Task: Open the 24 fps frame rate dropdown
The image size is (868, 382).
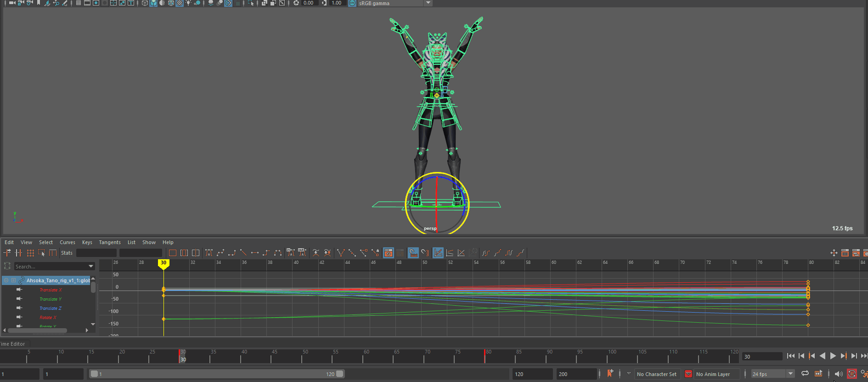Action: pyautogui.click(x=790, y=374)
